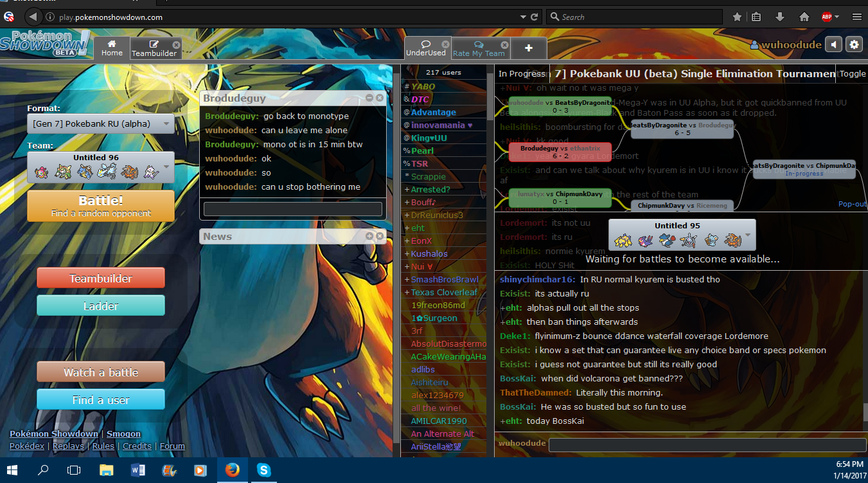Mute sound using the speaker icon
868x483 pixels.
click(833, 44)
